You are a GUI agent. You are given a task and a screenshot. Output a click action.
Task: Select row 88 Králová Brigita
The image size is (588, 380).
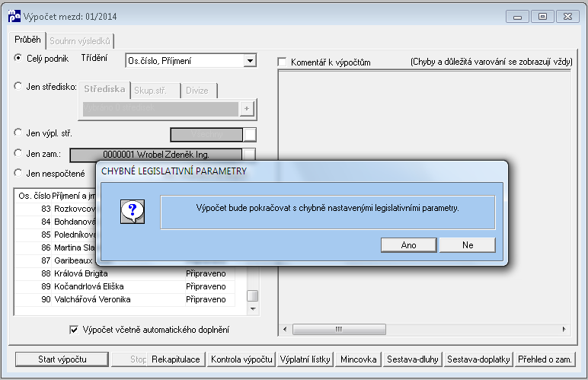[x=125, y=273]
